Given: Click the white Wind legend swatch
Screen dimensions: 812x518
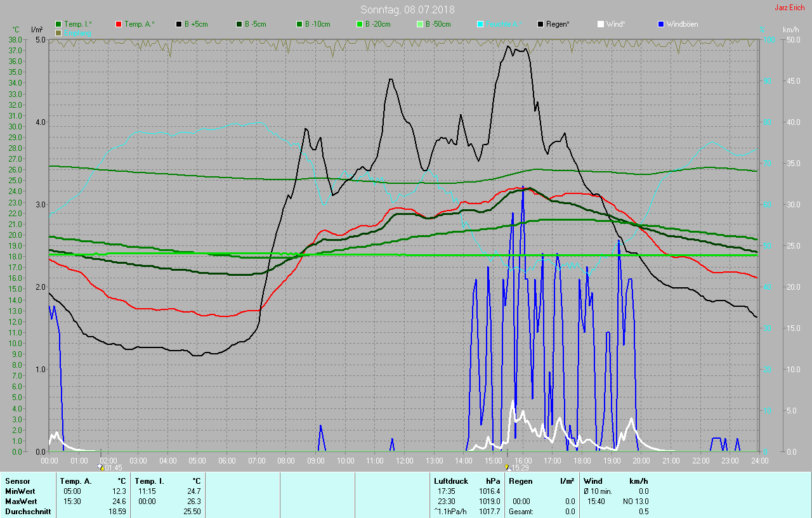Looking at the screenshot, I should pyautogui.click(x=601, y=24).
